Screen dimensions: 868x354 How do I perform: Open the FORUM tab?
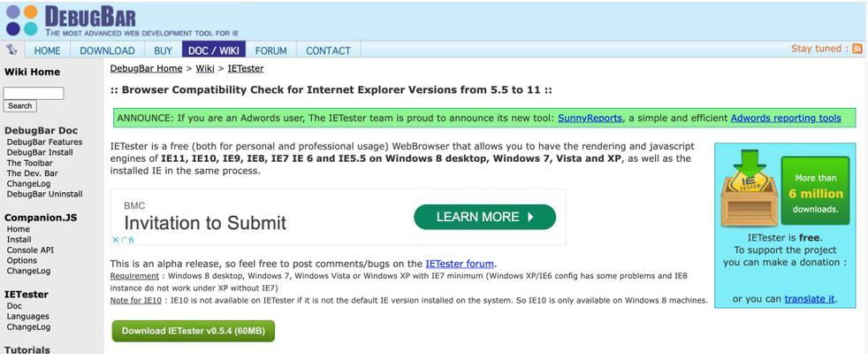(x=270, y=50)
